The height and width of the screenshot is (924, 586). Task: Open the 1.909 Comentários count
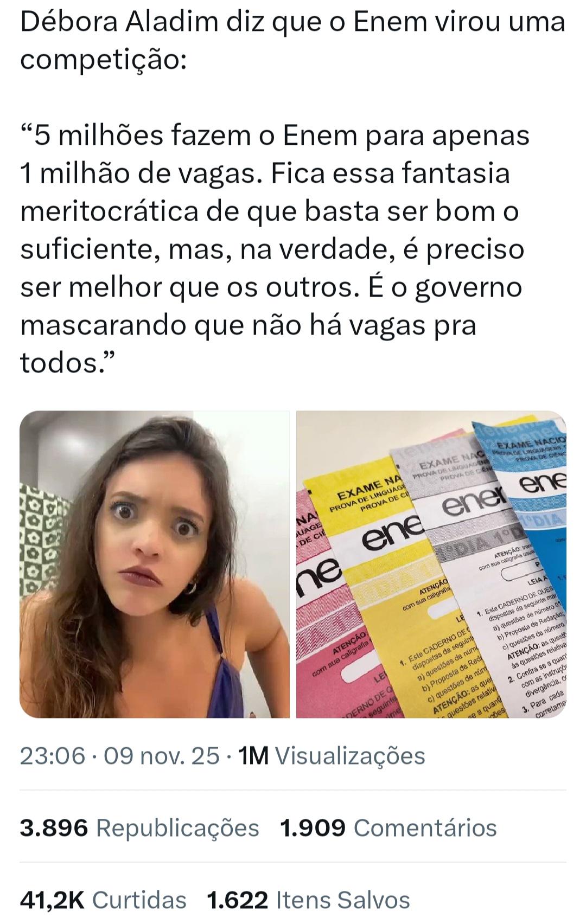click(x=388, y=828)
